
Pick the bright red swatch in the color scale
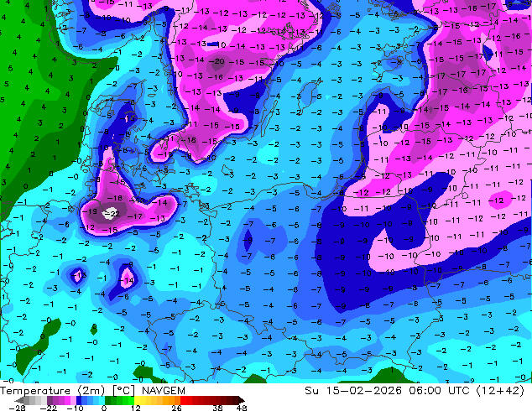point(183,400)
